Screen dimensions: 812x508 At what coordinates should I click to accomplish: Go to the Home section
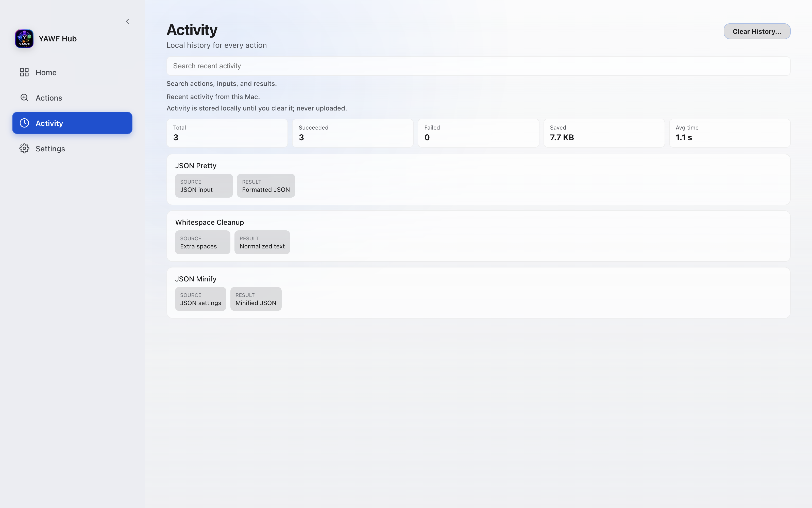point(72,72)
